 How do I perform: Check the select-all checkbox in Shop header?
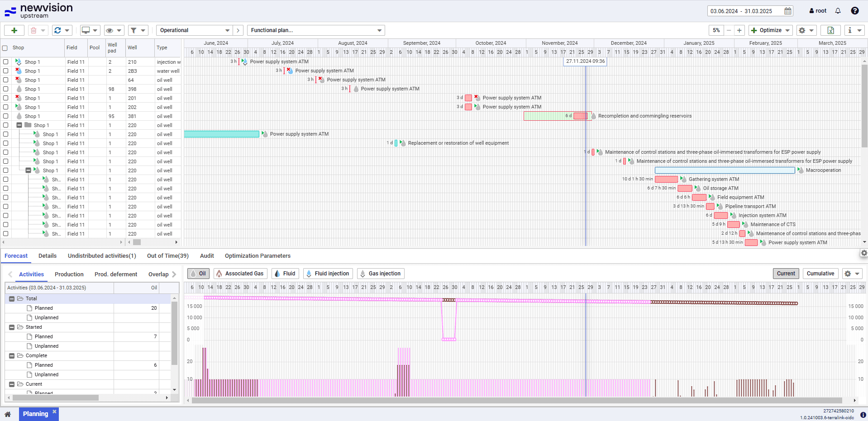5,48
